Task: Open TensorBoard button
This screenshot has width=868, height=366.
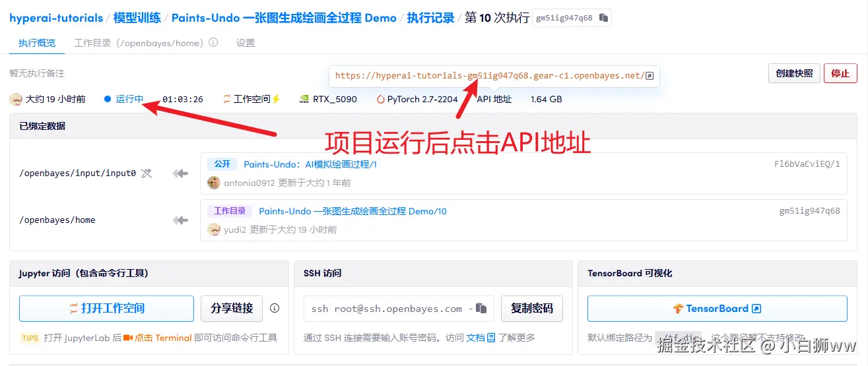Action: pos(717,308)
